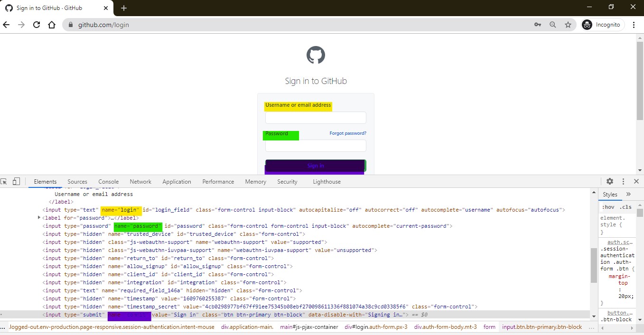Toggle the device toolbar icon

coord(16,181)
